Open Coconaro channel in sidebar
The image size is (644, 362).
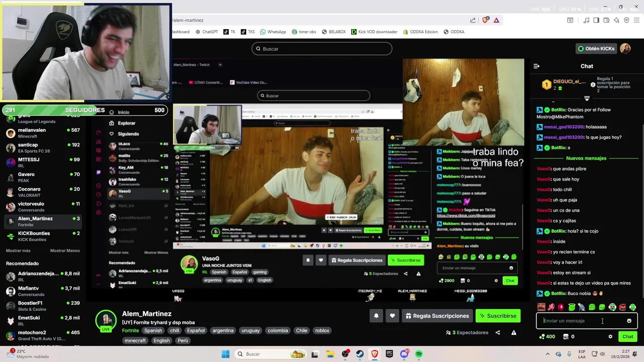[43, 192]
